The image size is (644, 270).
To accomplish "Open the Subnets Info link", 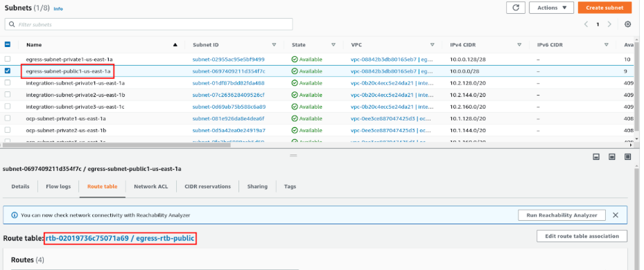I will click(58, 8).
